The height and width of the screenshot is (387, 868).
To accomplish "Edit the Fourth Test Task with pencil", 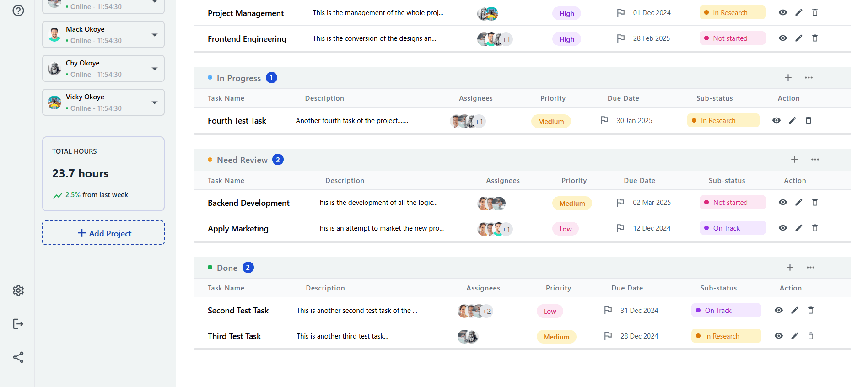I will 793,120.
